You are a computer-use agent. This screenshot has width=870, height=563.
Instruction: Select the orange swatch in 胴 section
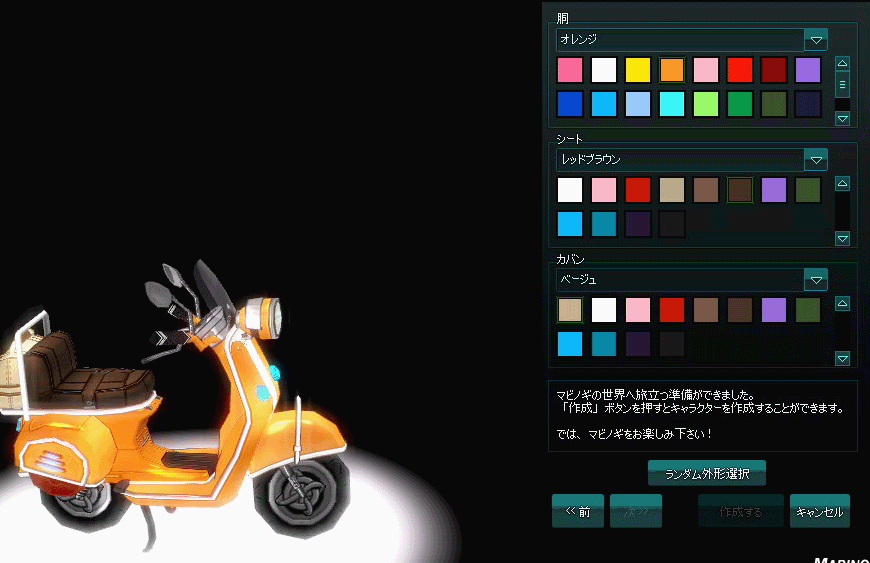(x=672, y=70)
